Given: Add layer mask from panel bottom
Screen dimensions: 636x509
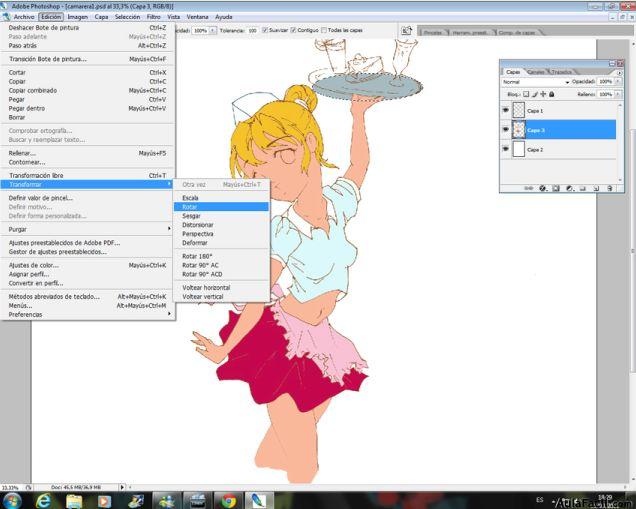Looking at the screenshot, I should coord(556,188).
